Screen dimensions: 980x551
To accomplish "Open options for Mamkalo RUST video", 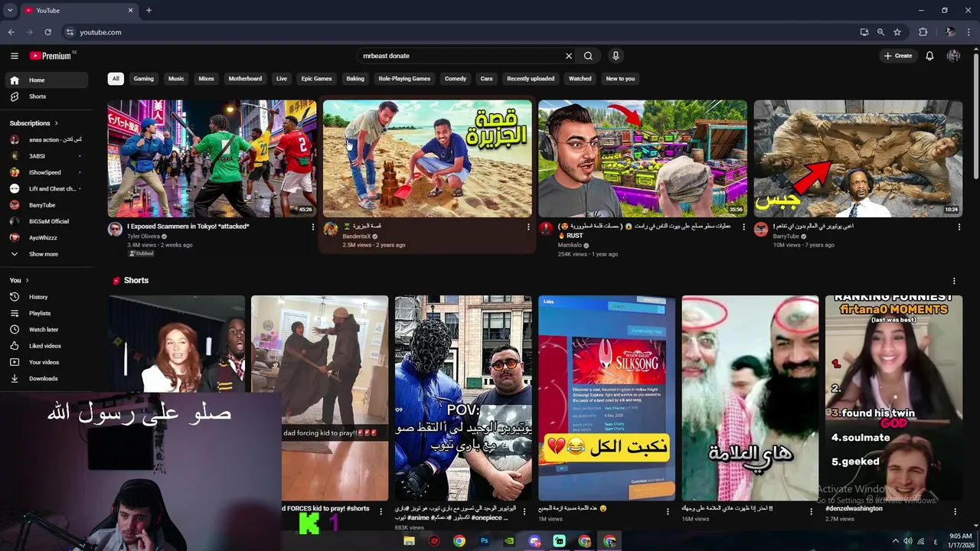I will (x=743, y=227).
